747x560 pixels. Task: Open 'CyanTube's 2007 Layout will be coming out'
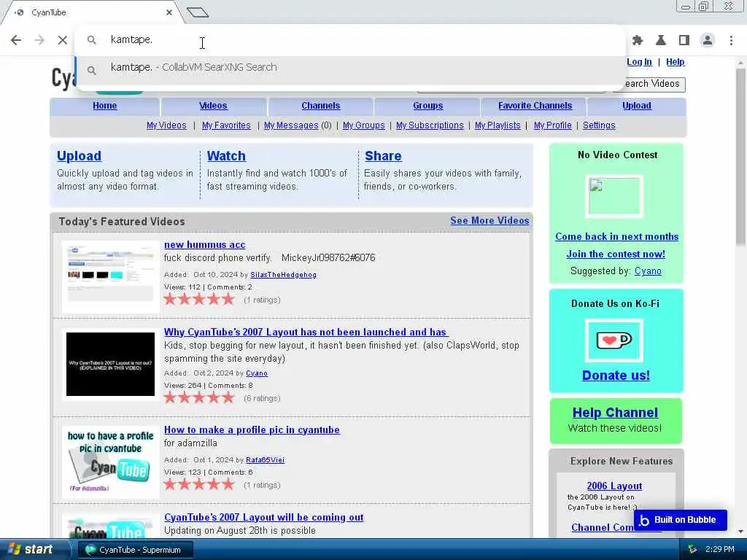pos(264,517)
